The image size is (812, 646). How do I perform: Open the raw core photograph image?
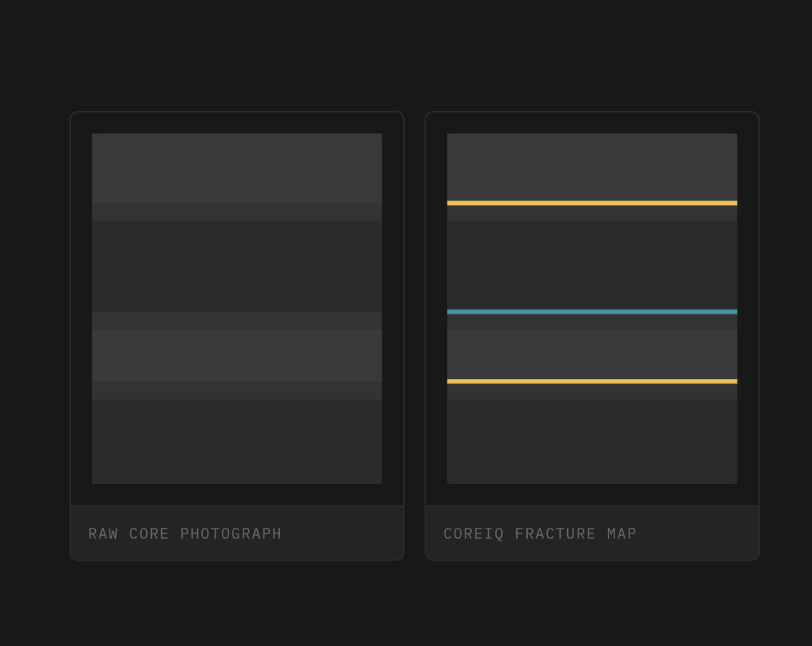(237, 309)
